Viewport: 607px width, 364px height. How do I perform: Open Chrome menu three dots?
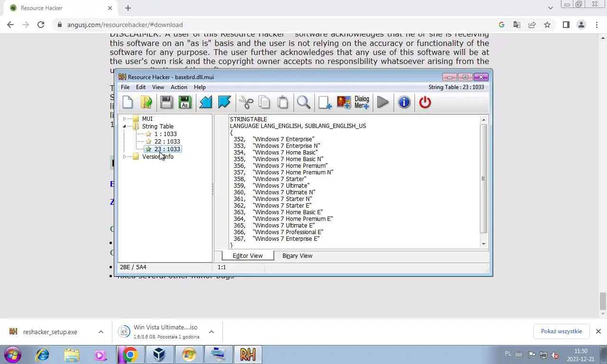[597, 25]
